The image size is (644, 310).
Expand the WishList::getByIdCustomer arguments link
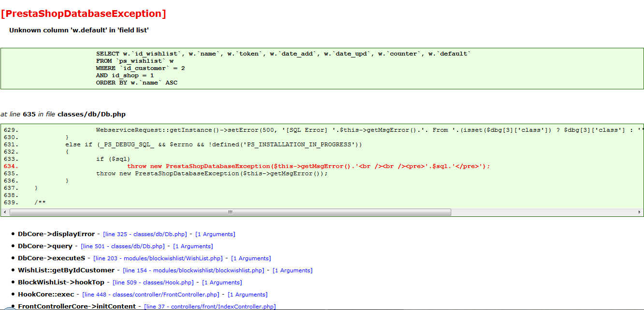[x=292, y=270]
